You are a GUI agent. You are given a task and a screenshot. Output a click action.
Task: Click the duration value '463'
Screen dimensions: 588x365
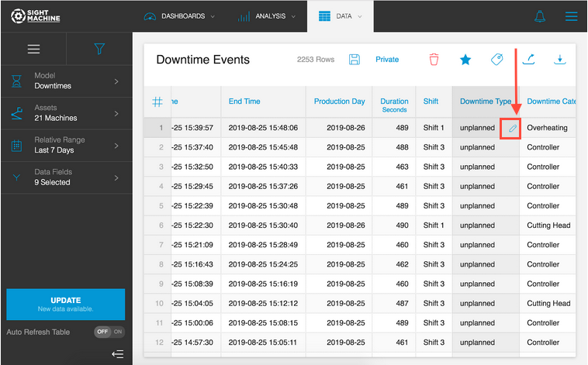(x=402, y=167)
